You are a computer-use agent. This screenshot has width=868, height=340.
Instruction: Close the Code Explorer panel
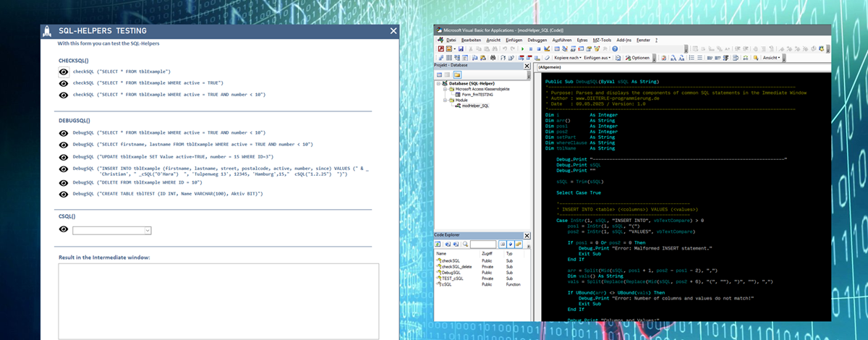(x=526, y=235)
